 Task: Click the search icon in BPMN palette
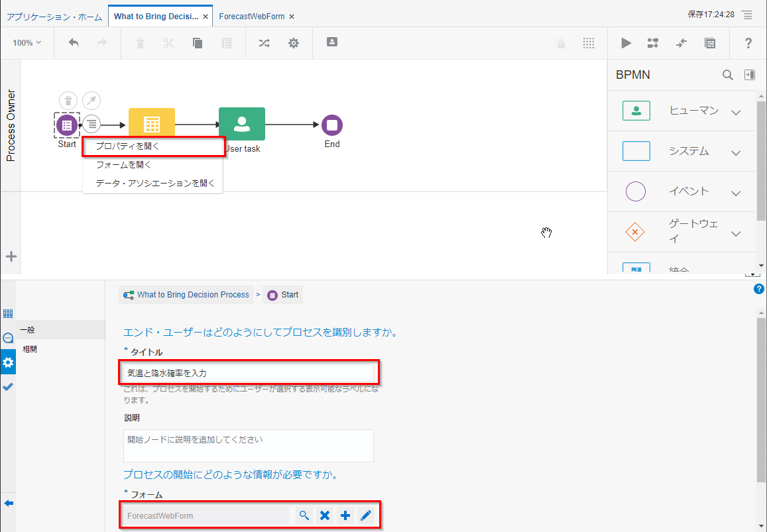[727, 75]
